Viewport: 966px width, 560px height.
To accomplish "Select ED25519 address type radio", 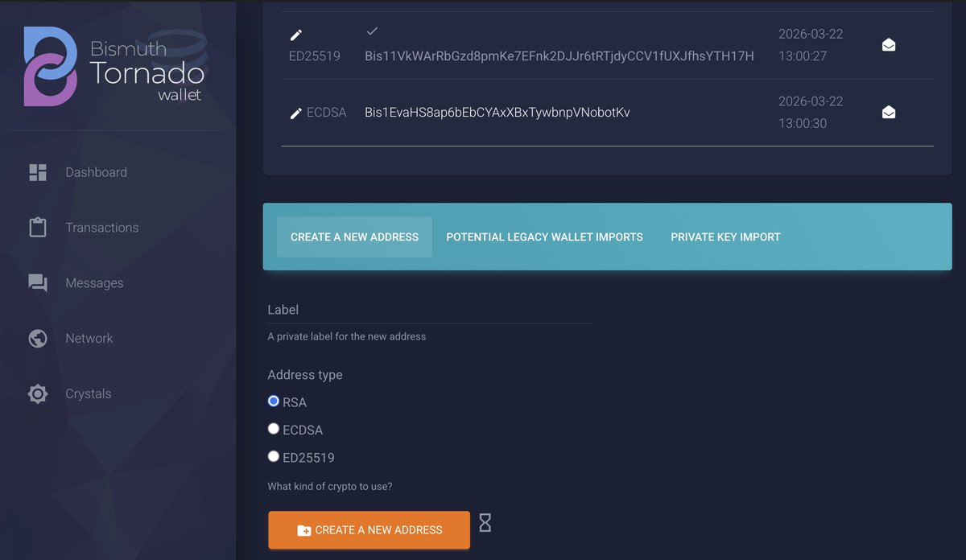I will pyautogui.click(x=274, y=456).
